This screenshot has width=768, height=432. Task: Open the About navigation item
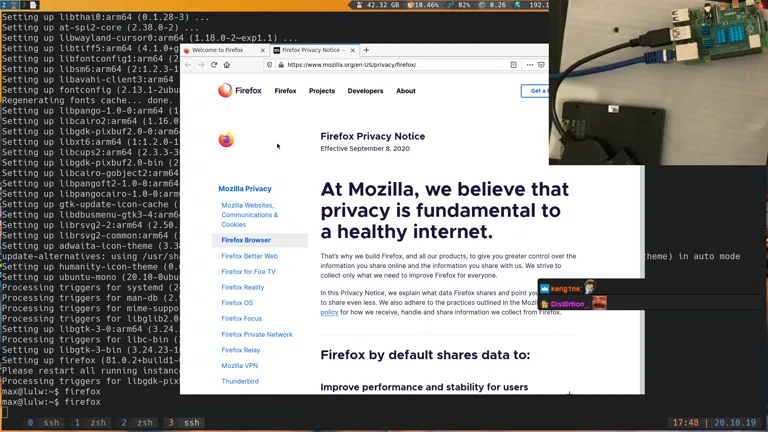(x=405, y=91)
